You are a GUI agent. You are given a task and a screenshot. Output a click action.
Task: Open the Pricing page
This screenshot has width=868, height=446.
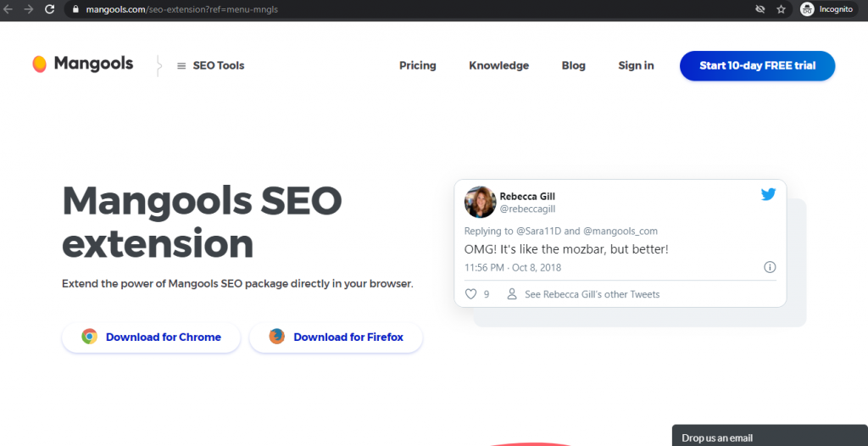tap(417, 65)
